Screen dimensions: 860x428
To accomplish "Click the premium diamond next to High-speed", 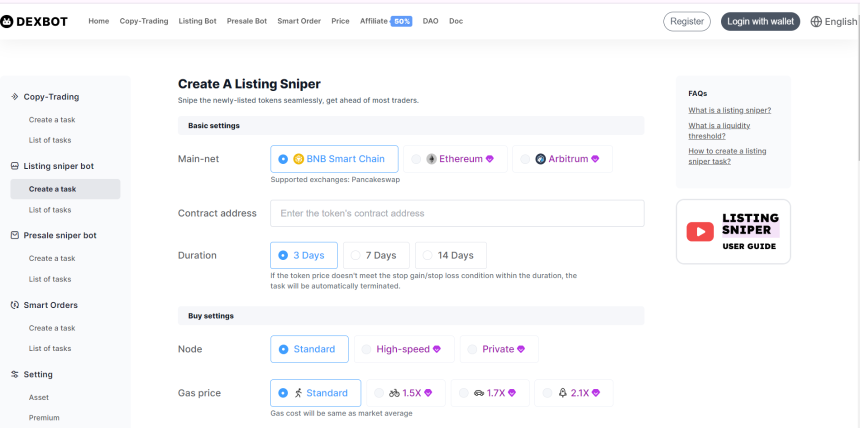I will coord(437,349).
